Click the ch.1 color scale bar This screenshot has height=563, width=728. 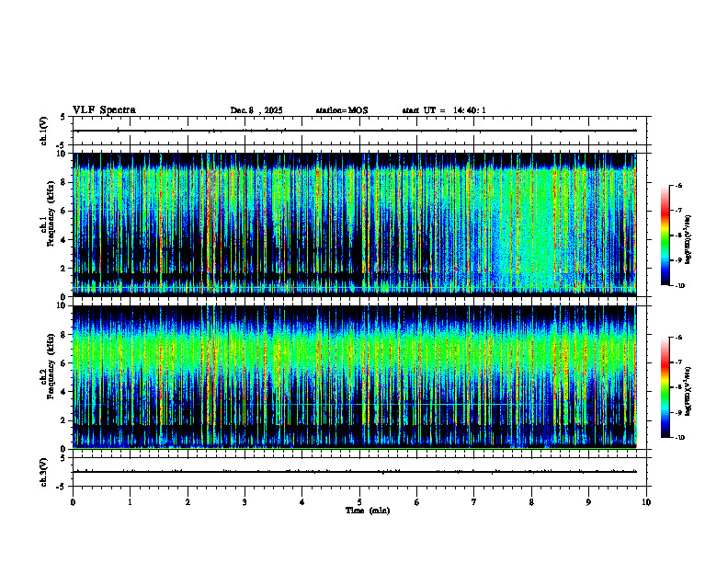pos(665,236)
